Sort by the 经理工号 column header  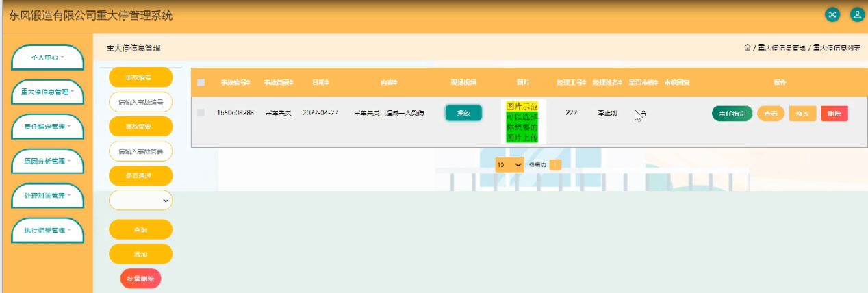[x=572, y=83]
